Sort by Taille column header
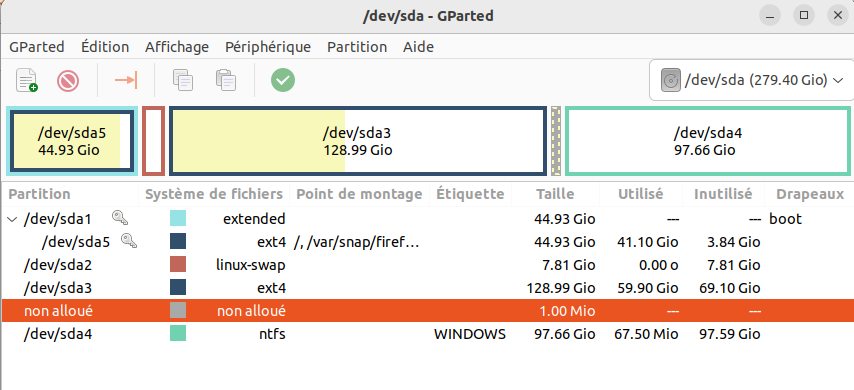 pyautogui.click(x=555, y=194)
